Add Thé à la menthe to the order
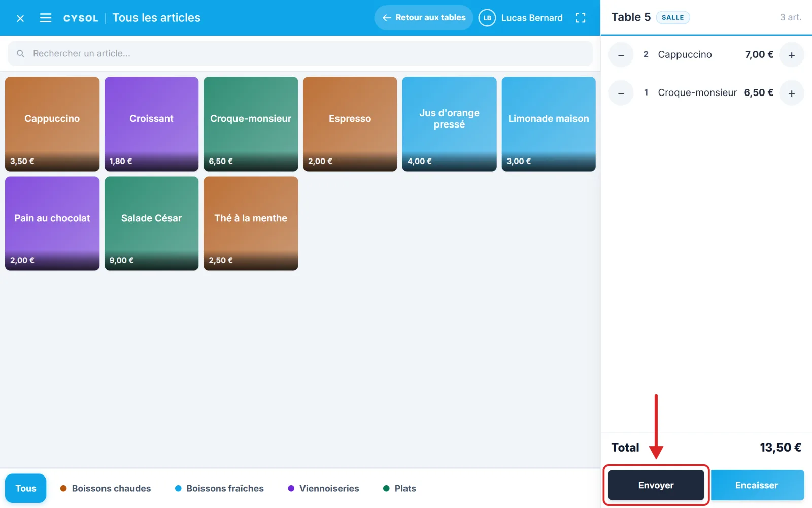Screen dimensions: 812x508 [251, 224]
